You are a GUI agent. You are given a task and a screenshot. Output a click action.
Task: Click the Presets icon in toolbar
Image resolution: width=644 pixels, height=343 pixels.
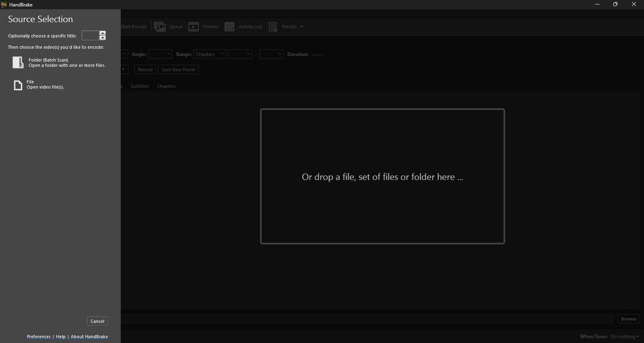273,27
